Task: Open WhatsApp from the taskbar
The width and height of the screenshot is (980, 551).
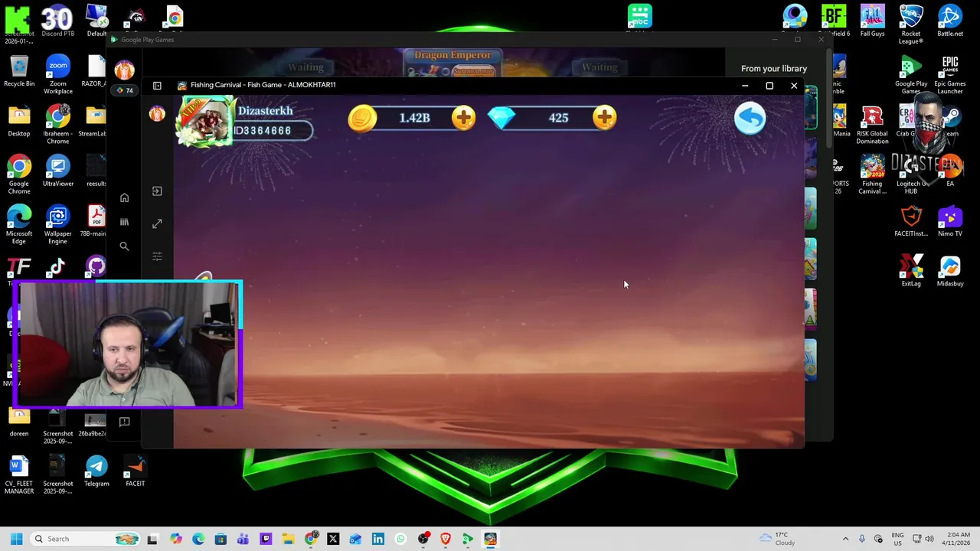Action: (x=400, y=539)
